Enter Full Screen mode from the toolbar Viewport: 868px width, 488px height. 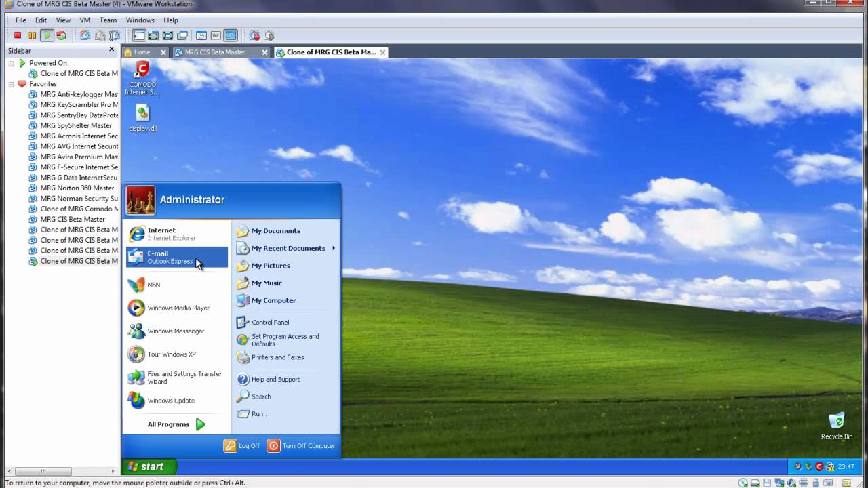click(x=167, y=35)
